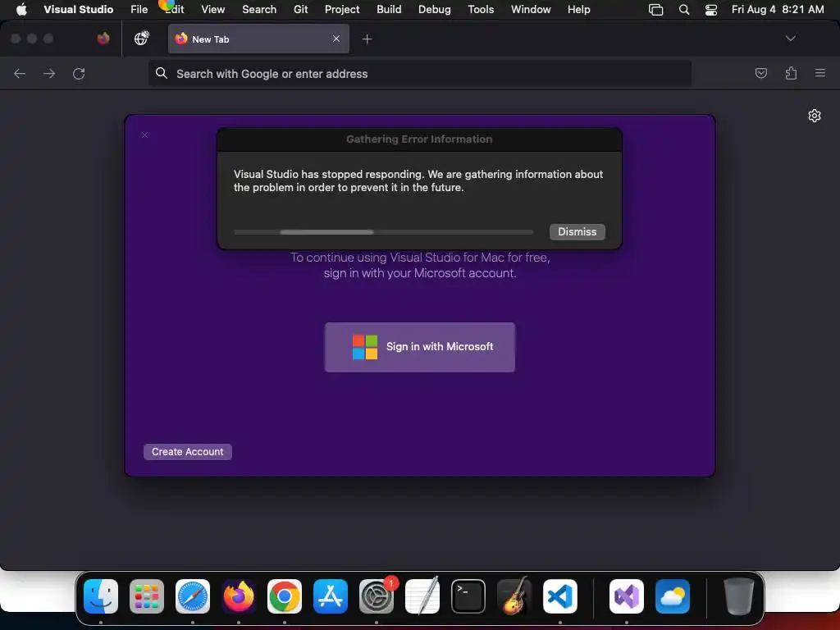Screen dimensions: 840x630
Task: Open the Build menu
Action: point(389,9)
